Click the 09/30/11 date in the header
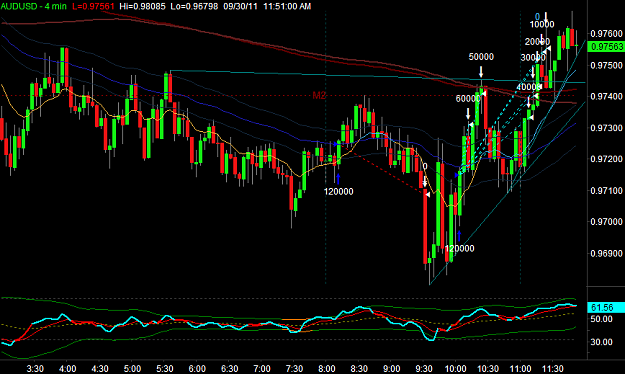The width and height of the screenshot is (625, 374). tap(240, 6)
